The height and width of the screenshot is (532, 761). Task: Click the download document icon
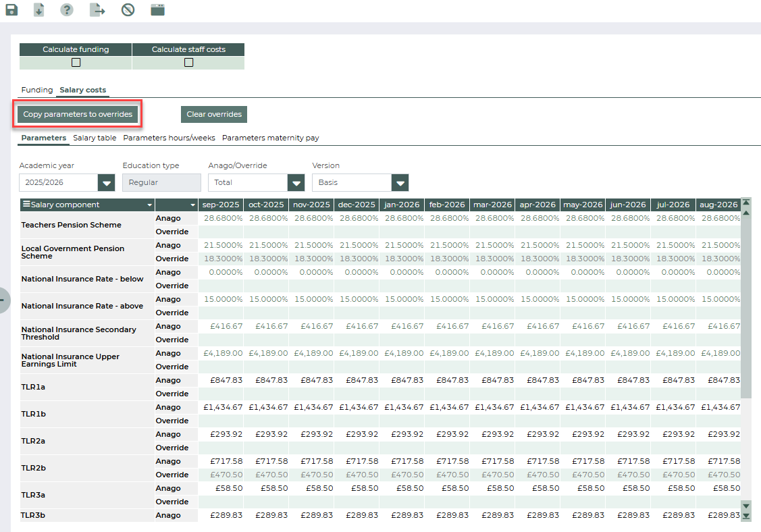[x=39, y=10]
